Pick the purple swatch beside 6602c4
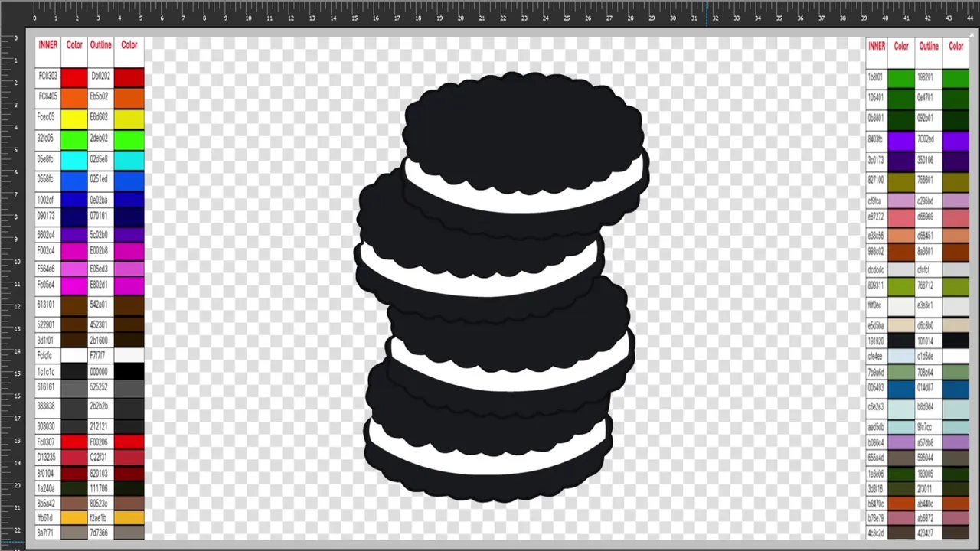The image size is (980, 551). pyautogui.click(x=74, y=234)
